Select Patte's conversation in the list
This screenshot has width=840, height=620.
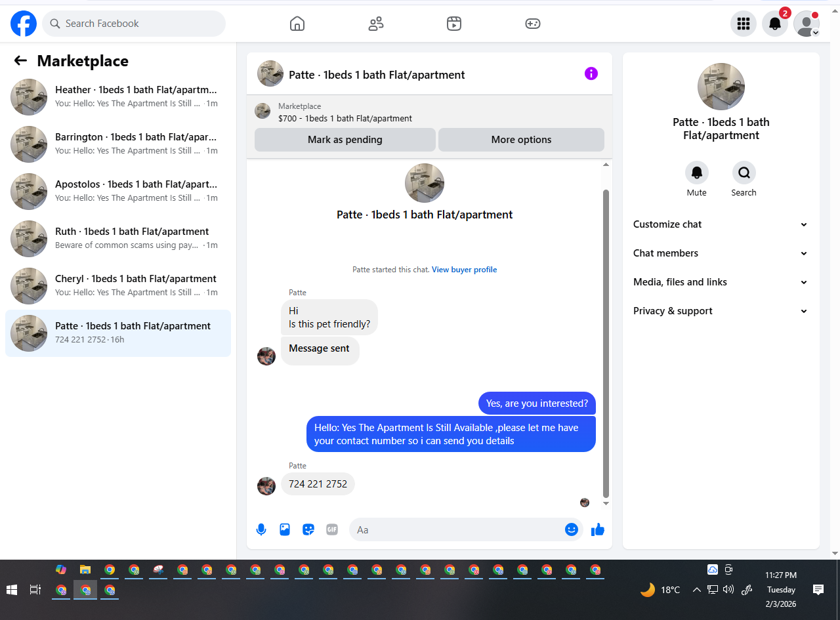click(x=118, y=333)
